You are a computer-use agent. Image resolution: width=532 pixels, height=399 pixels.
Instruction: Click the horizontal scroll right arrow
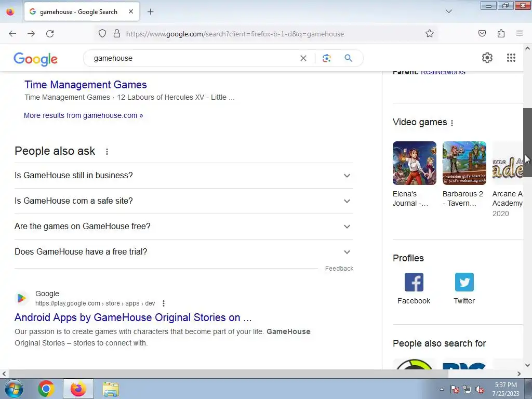pyautogui.click(x=519, y=374)
